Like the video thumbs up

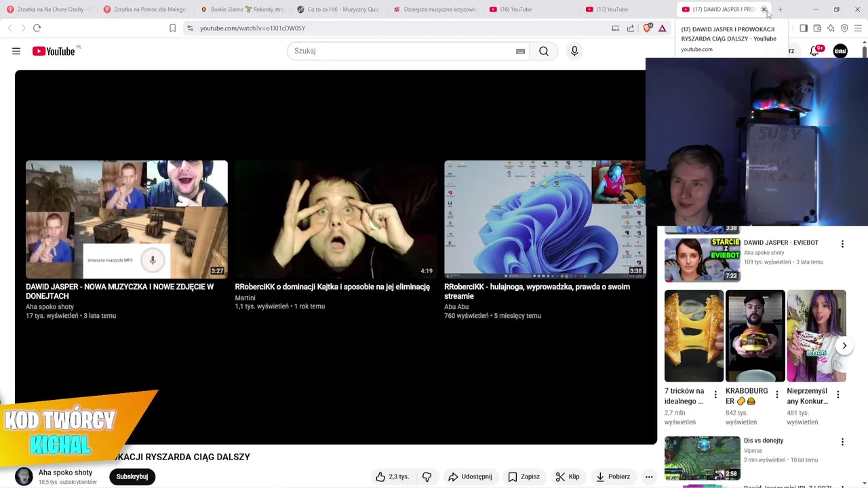393,476
